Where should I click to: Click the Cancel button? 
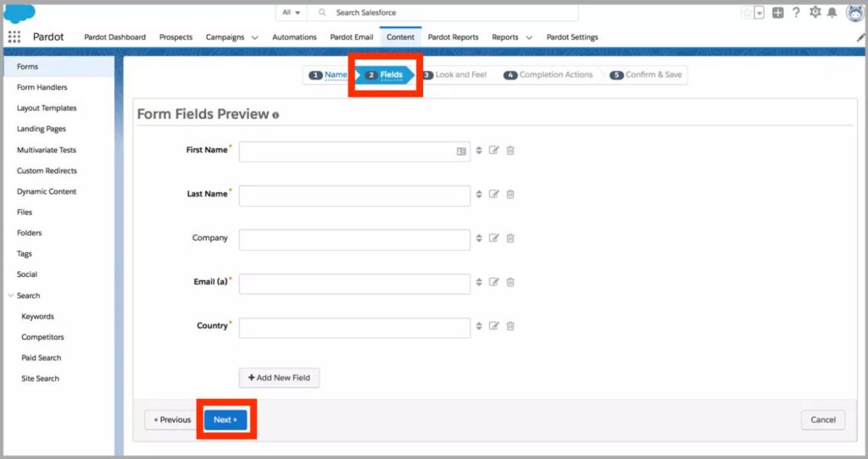point(822,420)
